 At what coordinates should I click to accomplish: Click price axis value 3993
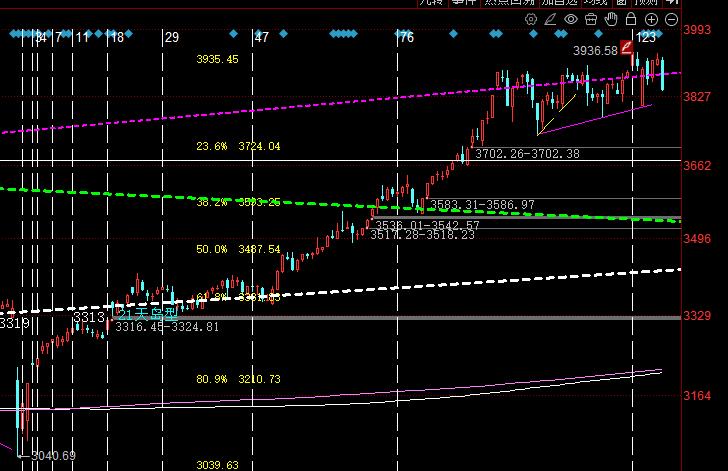[696, 30]
